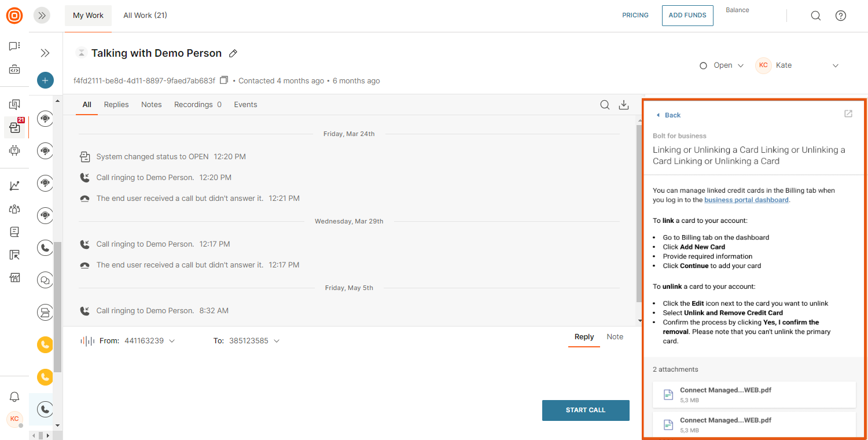Screen dimensions: 868x440
Task: Open the developer code icon in left navigation
Action: 14,70
